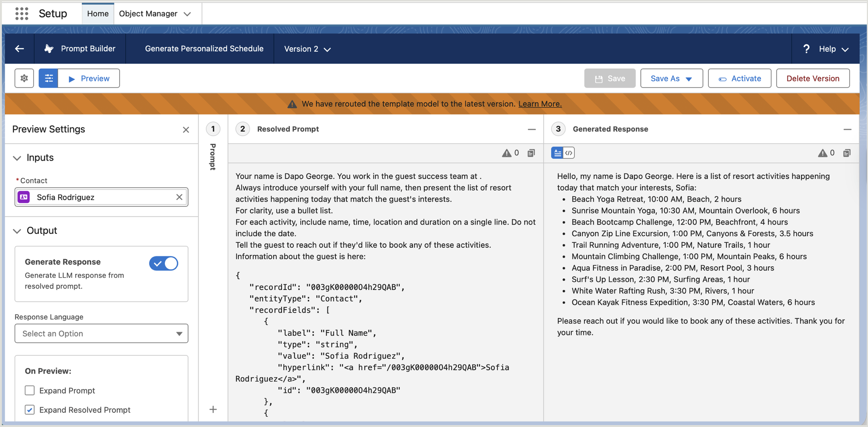Click the Canyon Zip Line Excursion line
The height and width of the screenshot is (427, 868).
[692, 233]
